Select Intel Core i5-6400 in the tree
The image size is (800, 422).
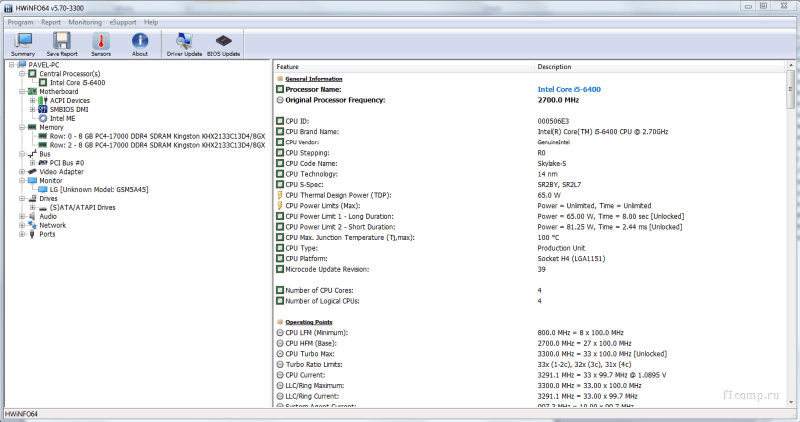point(77,82)
